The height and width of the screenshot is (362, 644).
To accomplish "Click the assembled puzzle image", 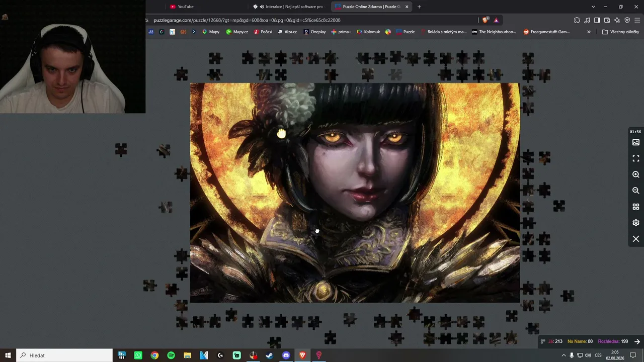I will tap(355, 193).
